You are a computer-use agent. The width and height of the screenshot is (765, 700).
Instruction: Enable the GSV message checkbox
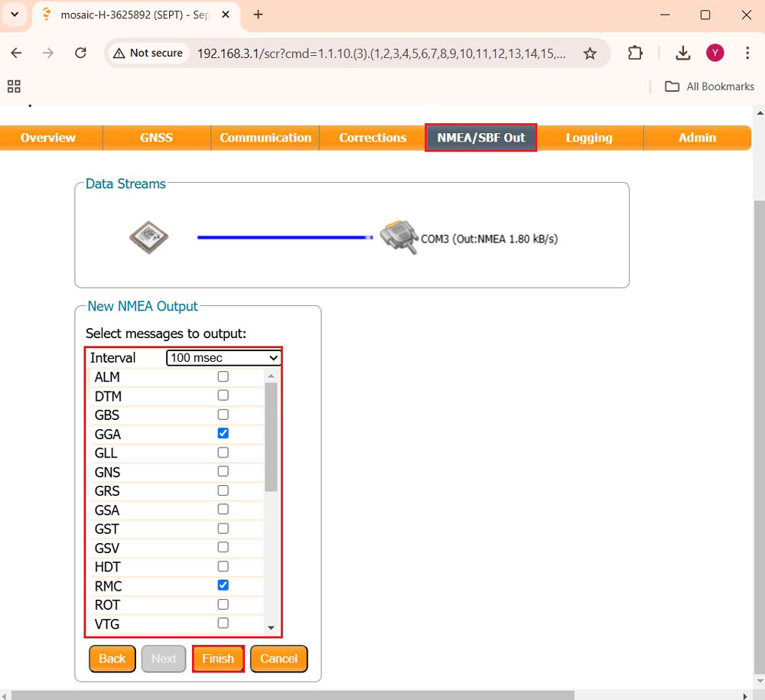tap(223, 547)
